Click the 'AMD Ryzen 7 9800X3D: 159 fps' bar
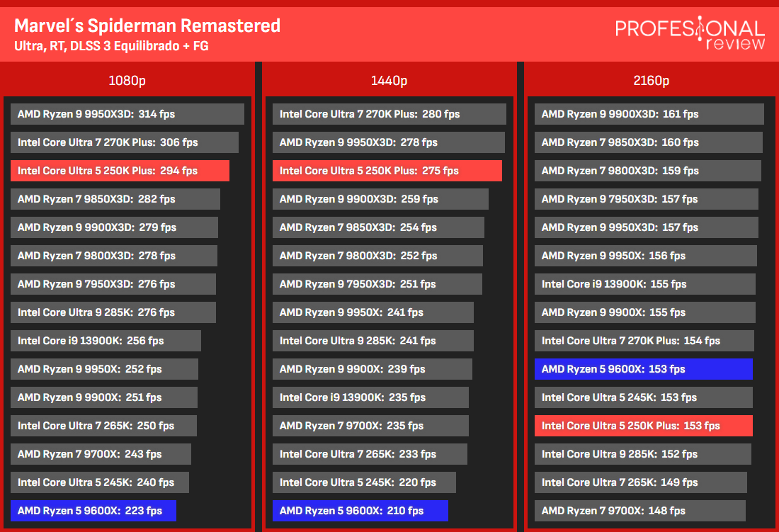The width and height of the screenshot is (779, 532). (x=648, y=171)
